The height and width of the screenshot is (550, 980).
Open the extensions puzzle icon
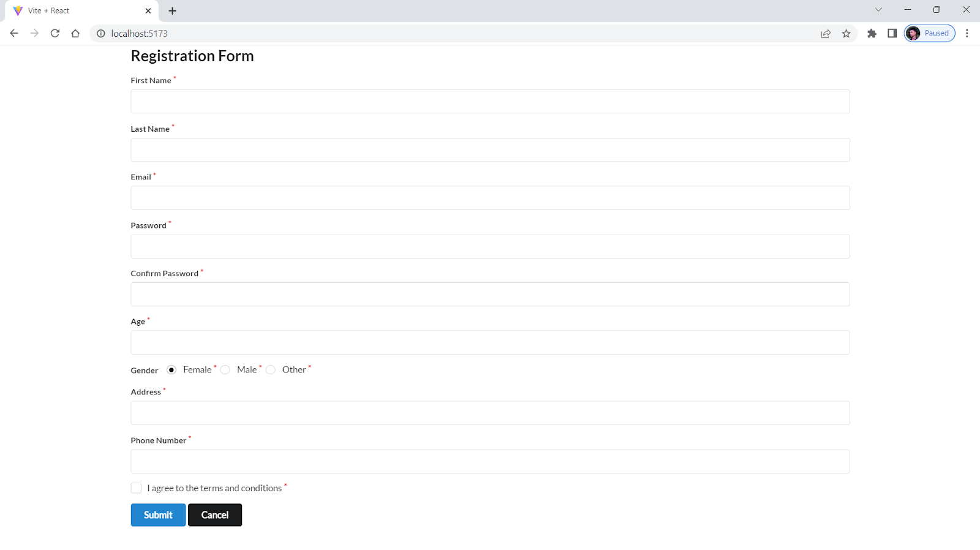point(872,34)
